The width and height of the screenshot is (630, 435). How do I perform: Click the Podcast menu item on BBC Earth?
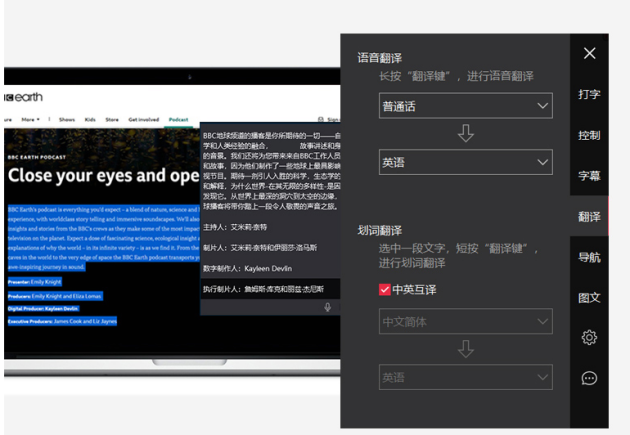178,120
